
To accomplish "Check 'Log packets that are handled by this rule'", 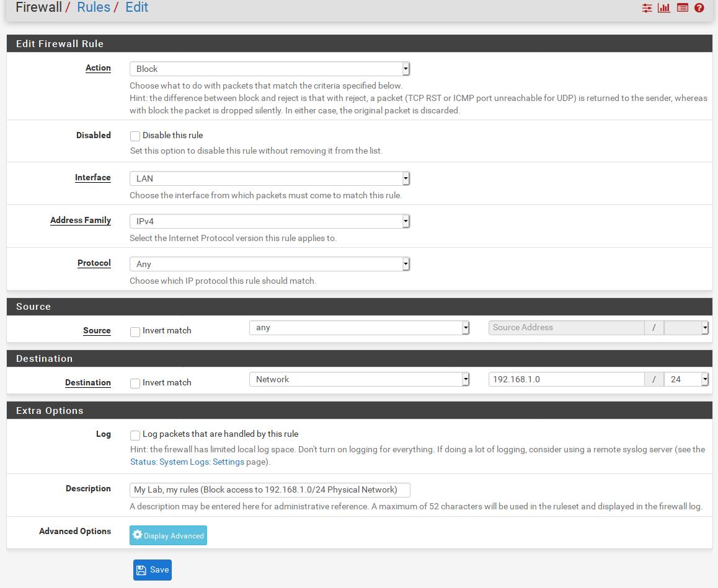I will click(x=135, y=435).
